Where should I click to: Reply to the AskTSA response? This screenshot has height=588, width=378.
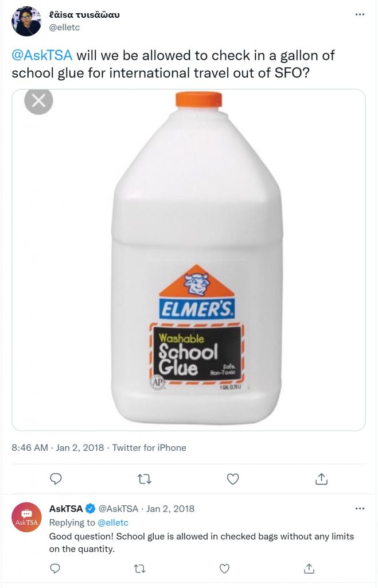(x=55, y=568)
